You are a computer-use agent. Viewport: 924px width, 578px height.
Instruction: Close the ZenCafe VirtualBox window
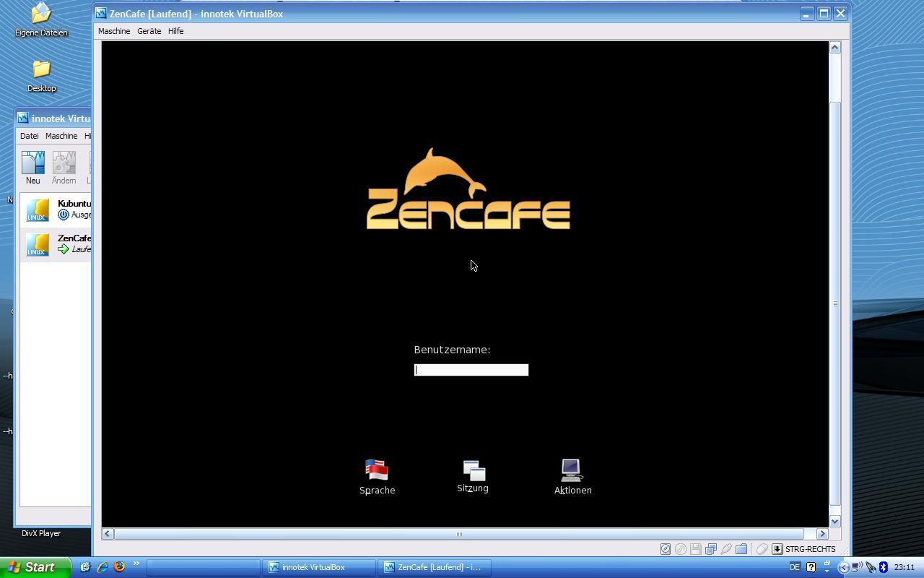click(840, 14)
